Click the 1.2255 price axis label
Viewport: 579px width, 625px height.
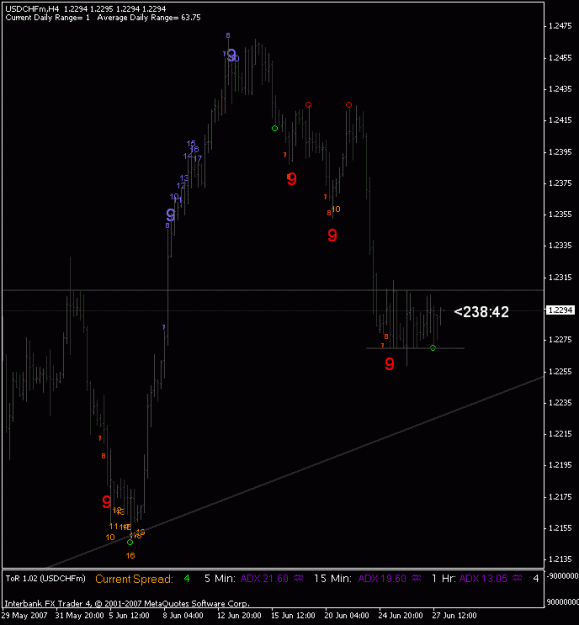coord(560,371)
